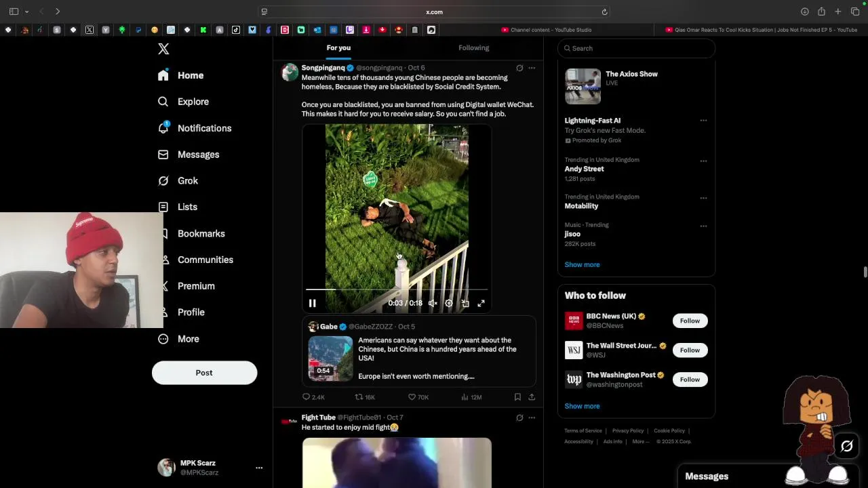Viewport: 868px width, 488px height.
Task: Open Safari share button
Action: (x=821, y=12)
